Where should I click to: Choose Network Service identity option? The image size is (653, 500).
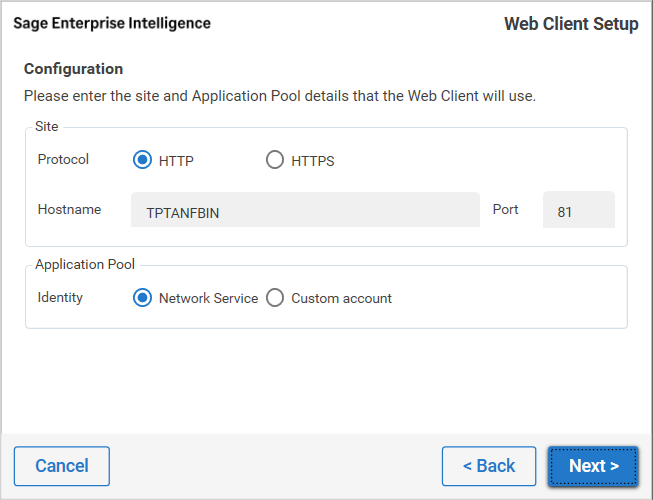[142, 298]
